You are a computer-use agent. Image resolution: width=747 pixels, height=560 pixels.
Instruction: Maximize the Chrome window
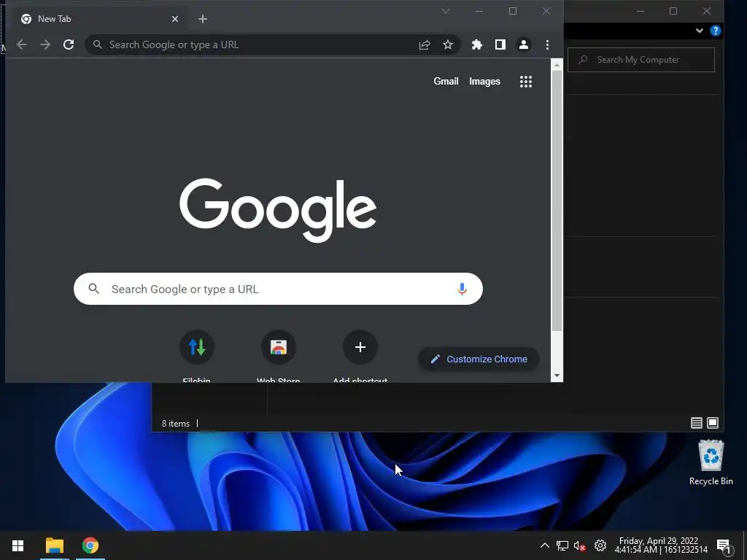(x=513, y=11)
